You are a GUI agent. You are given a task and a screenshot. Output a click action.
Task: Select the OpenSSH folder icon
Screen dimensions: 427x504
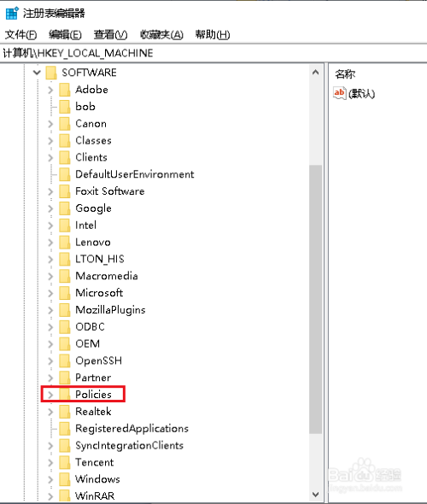(65, 361)
